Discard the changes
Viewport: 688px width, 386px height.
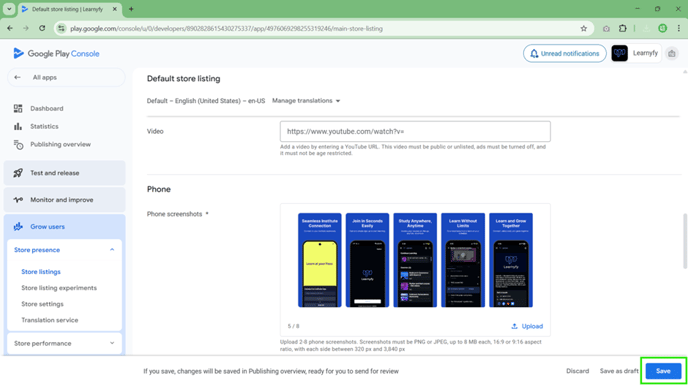click(x=577, y=371)
